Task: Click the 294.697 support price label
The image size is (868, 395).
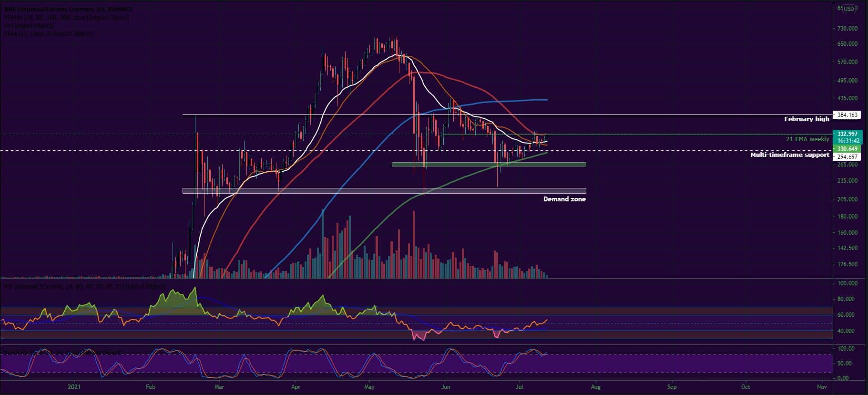Action: (x=847, y=156)
